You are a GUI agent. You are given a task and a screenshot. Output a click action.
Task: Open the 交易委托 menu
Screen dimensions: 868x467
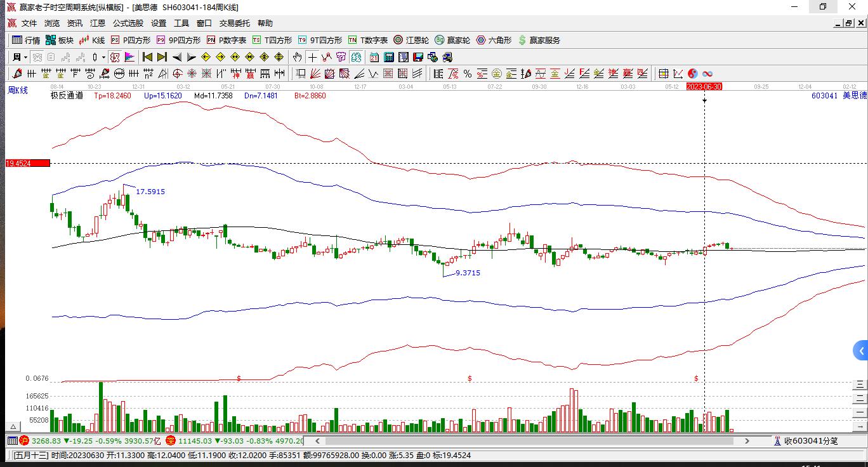(235, 23)
